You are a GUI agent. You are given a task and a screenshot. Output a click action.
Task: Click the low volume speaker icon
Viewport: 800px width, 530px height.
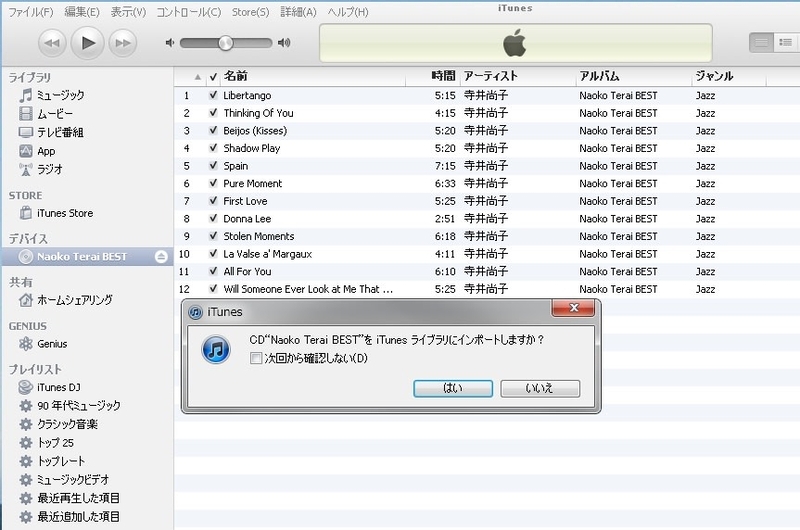click(170, 43)
